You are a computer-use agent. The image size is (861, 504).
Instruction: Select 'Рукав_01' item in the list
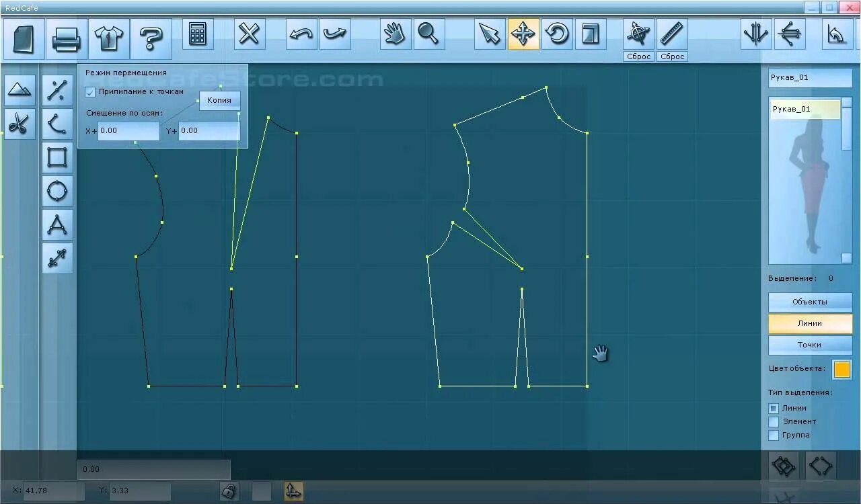point(805,109)
